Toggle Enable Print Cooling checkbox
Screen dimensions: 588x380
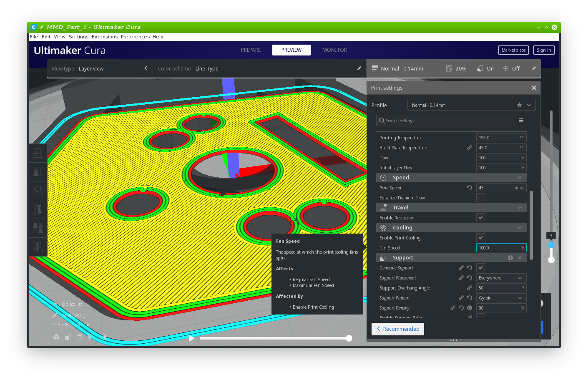[481, 238]
